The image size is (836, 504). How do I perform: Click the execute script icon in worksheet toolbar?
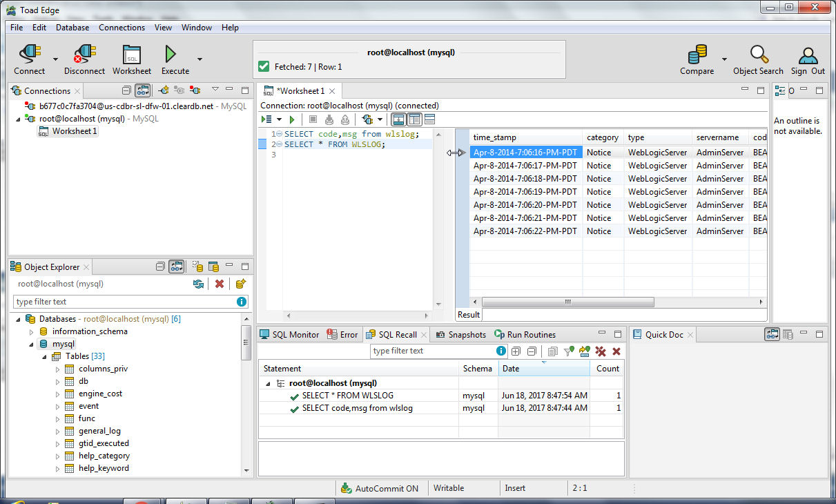coord(267,119)
